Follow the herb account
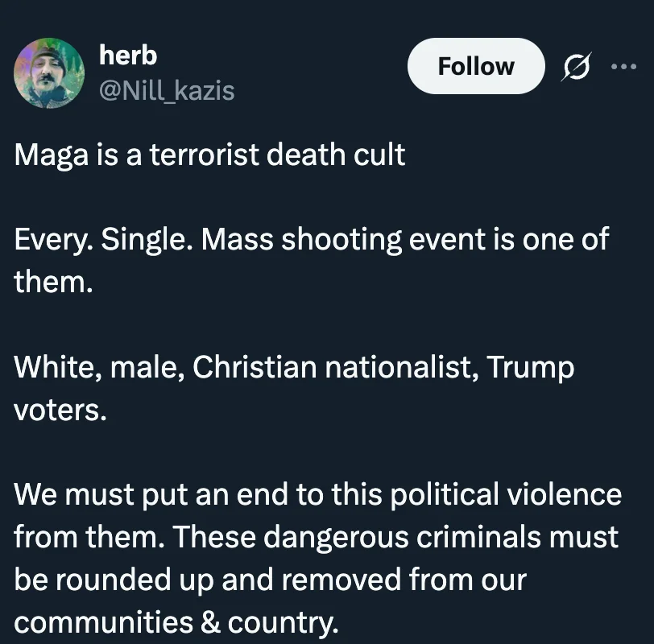The width and height of the screenshot is (654, 644). 475,66
